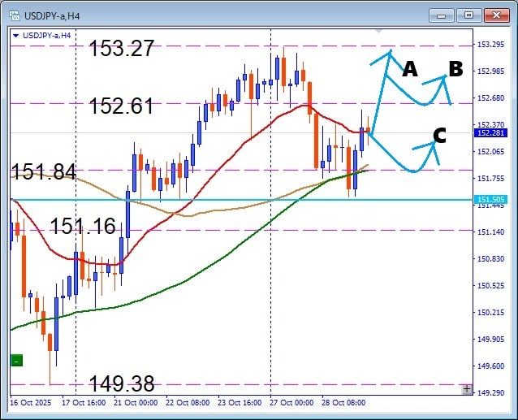
Task: Click the 149.38 low price label
Action: click(x=121, y=383)
